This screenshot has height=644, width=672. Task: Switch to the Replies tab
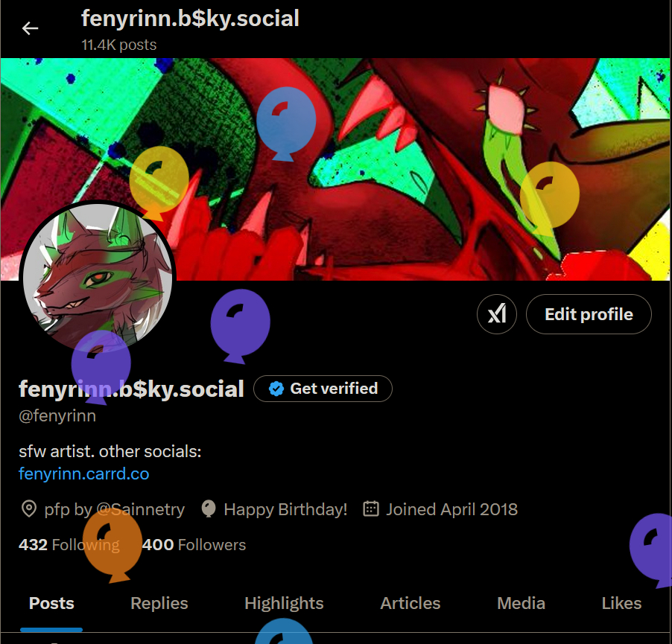[x=159, y=603]
